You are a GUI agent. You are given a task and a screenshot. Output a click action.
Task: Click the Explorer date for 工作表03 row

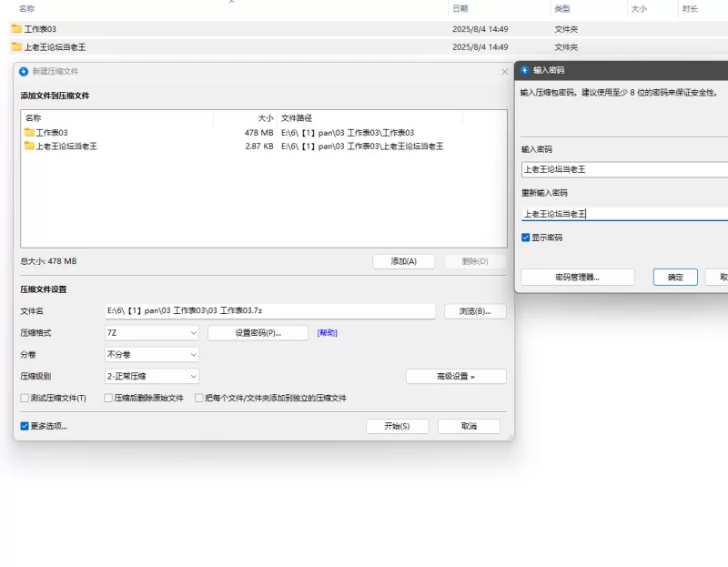(x=480, y=29)
